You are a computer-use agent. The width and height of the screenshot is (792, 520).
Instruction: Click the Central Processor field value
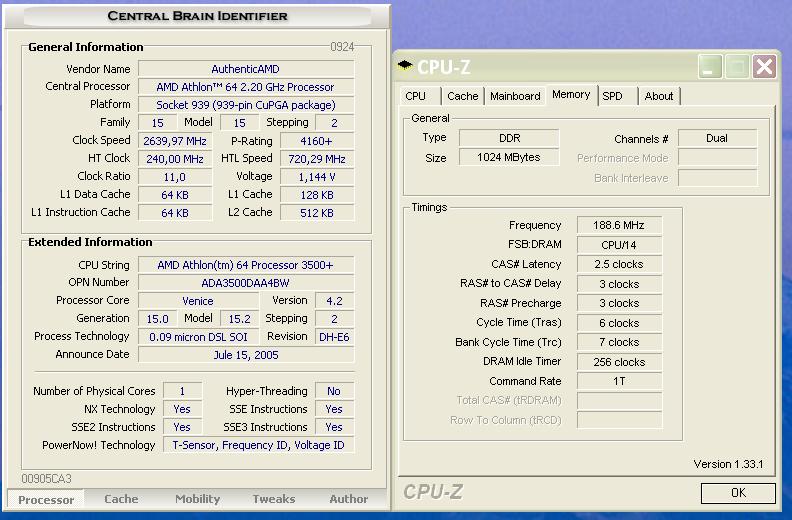click(x=246, y=87)
